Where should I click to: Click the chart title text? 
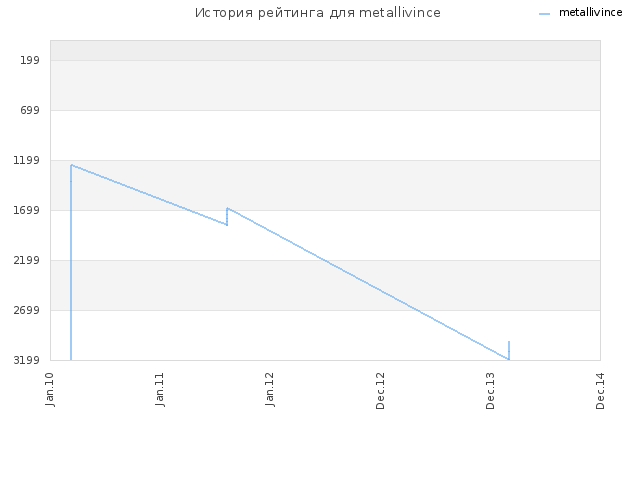pos(318,13)
